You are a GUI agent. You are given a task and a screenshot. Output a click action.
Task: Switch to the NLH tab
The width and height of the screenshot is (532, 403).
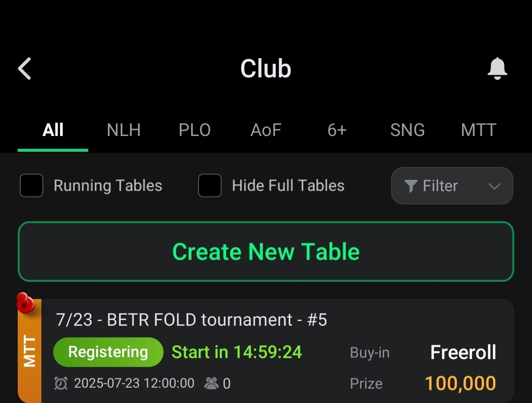coord(124,130)
